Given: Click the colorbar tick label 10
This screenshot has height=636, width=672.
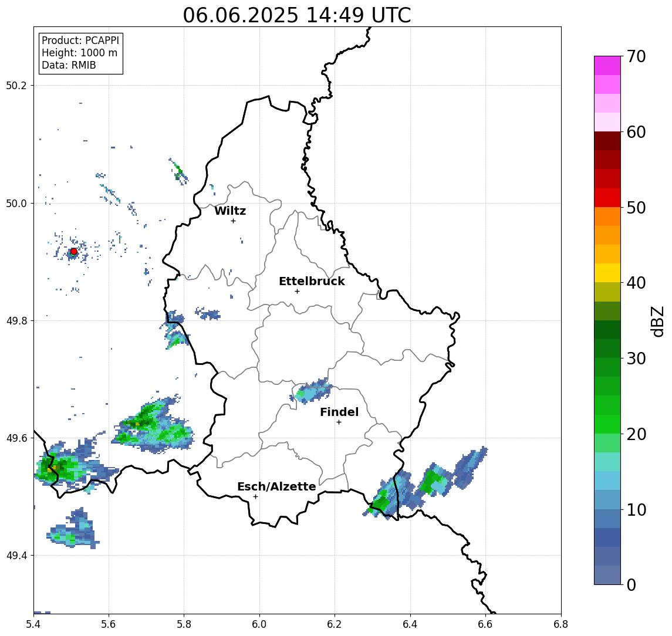Looking at the screenshot, I should point(636,509).
